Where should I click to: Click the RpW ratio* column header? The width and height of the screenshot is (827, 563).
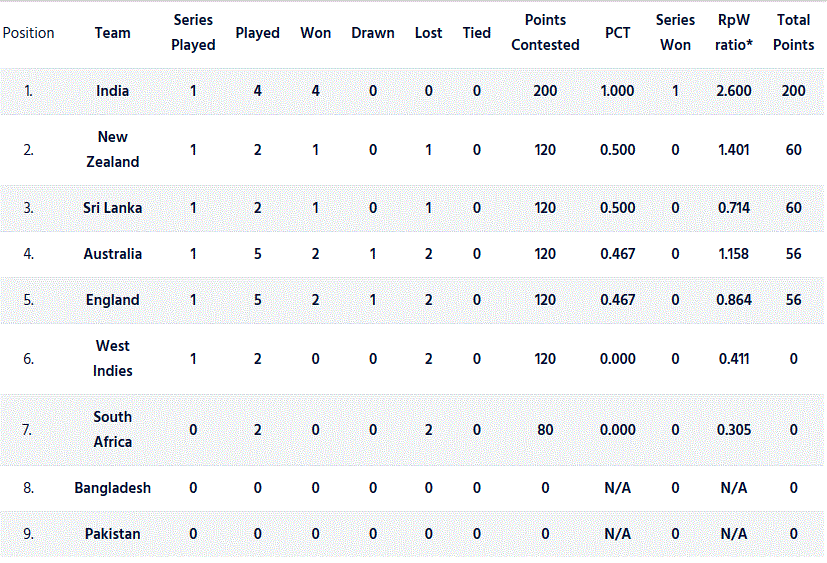point(734,32)
